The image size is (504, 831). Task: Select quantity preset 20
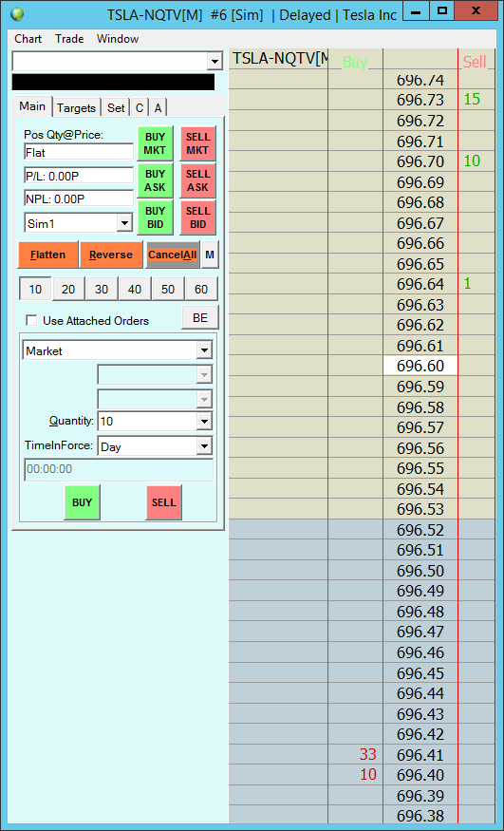tap(68, 290)
